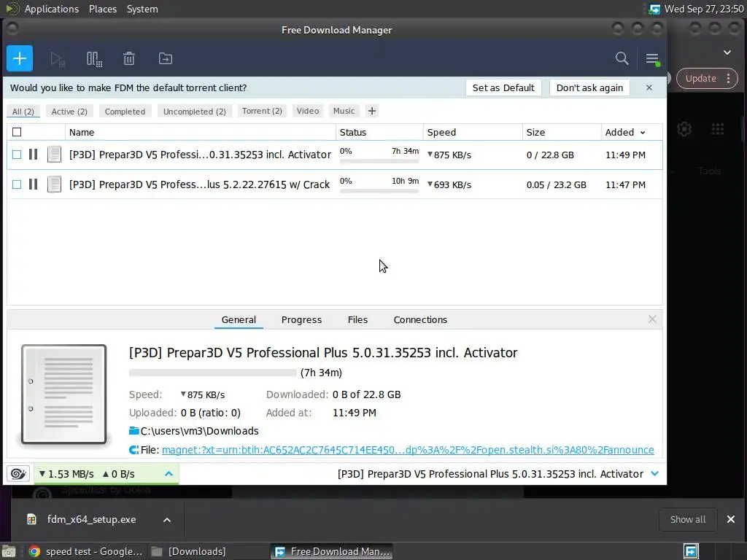This screenshot has height=560, width=747.
Task: Sort downloads by Name column header
Action: click(x=200, y=133)
